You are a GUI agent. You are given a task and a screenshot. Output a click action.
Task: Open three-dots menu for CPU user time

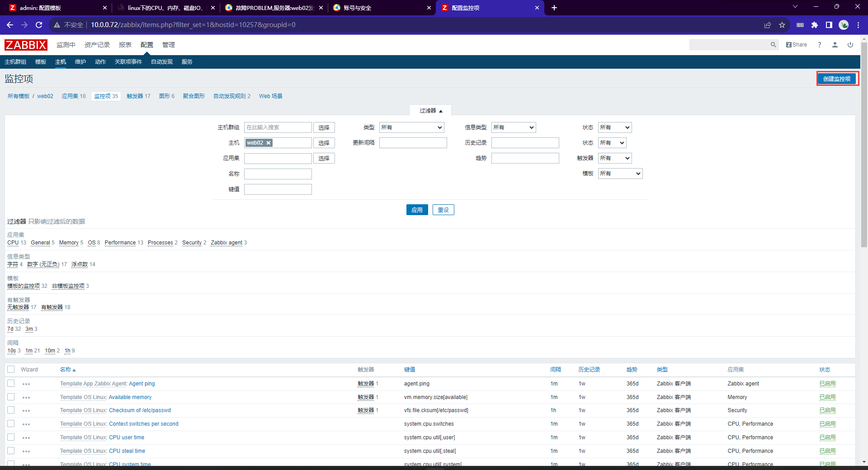click(26, 438)
